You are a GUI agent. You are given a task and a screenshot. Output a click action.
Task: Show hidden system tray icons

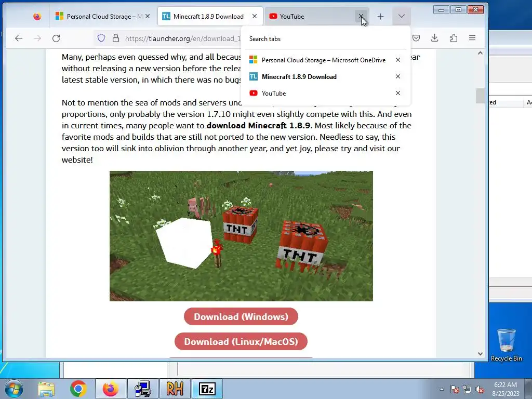pyautogui.click(x=442, y=389)
